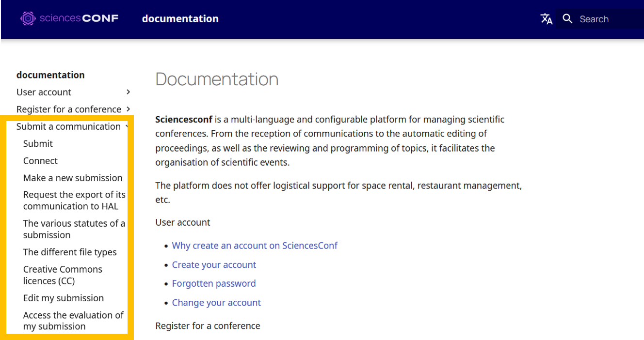644x340 pixels.
Task: Open The different file types page
Action: click(x=70, y=252)
